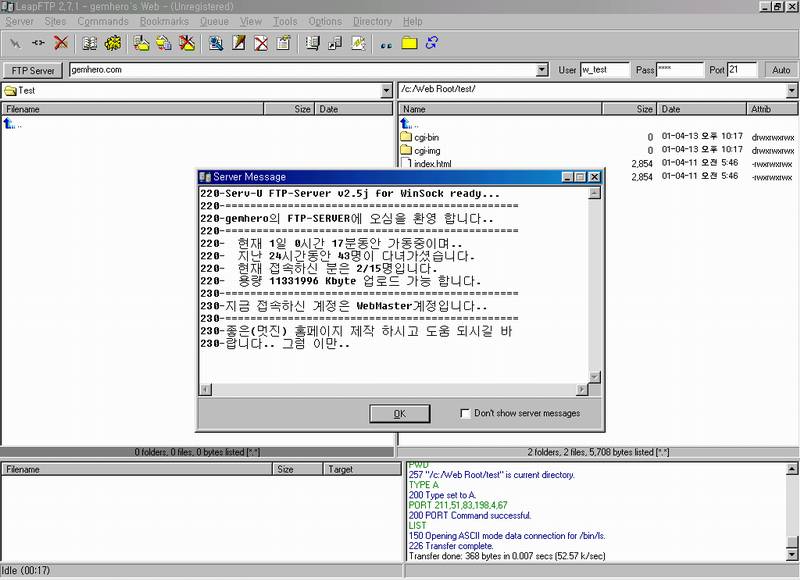Open the Help menu
This screenshot has width=800, height=580.
[413, 21]
